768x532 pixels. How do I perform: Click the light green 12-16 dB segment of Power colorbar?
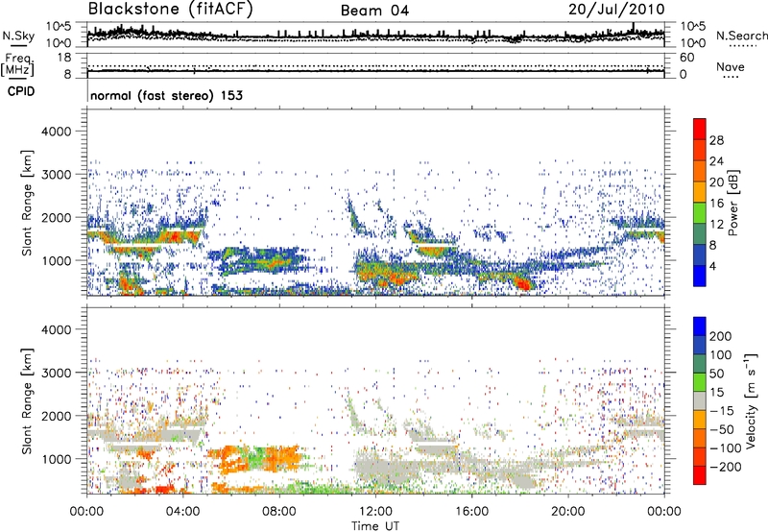coord(700,213)
